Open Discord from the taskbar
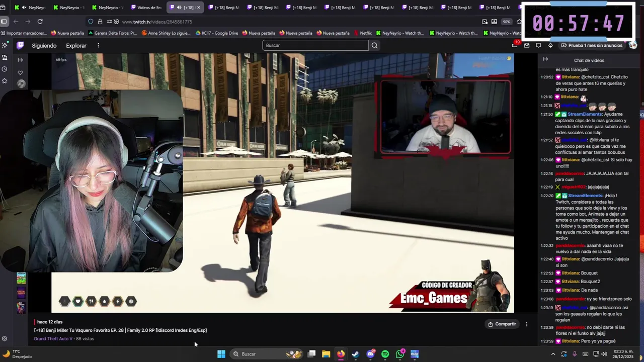This screenshot has width=644, height=362. coord(370,354)
